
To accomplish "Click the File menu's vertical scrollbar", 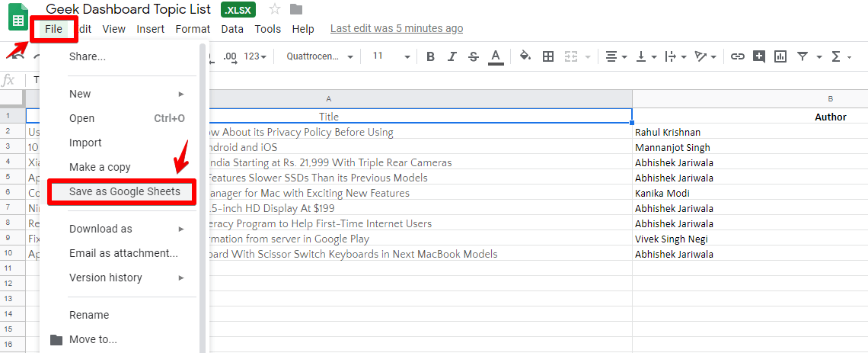I will click(203, 197).
